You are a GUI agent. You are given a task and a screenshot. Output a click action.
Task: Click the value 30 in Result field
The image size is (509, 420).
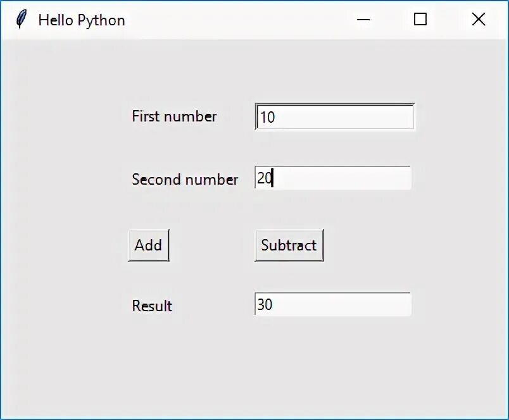[x=265, y=305]
